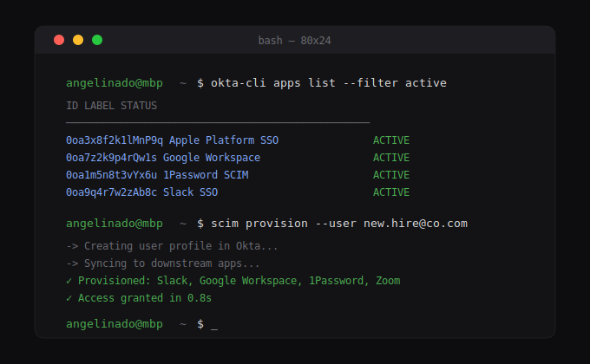Click the green maximize window button

pos(97,40)
